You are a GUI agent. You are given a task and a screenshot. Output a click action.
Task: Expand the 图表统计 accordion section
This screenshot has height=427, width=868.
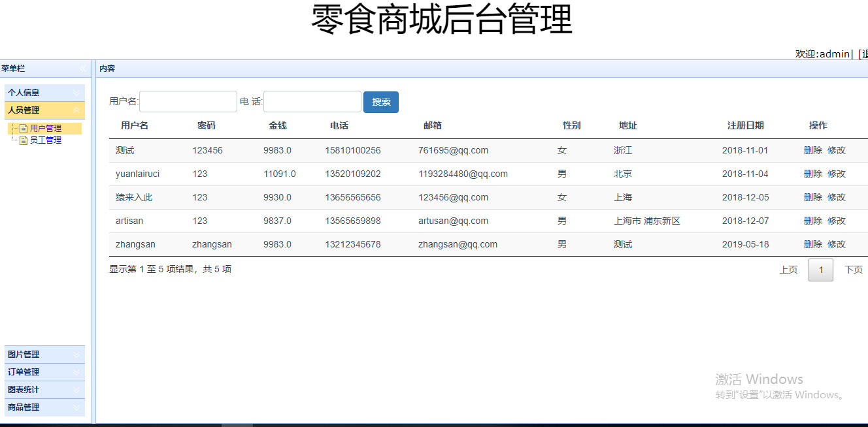click(x=77, y=390)
